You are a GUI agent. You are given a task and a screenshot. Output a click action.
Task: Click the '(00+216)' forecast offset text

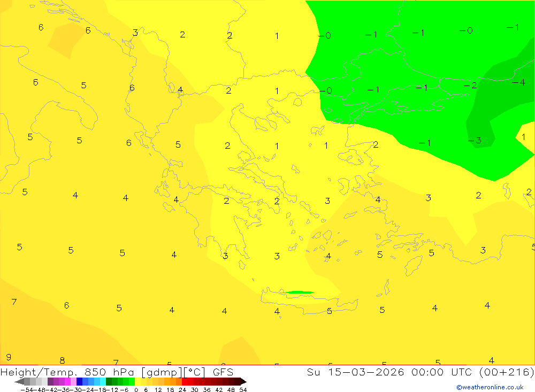coord(507,372)
